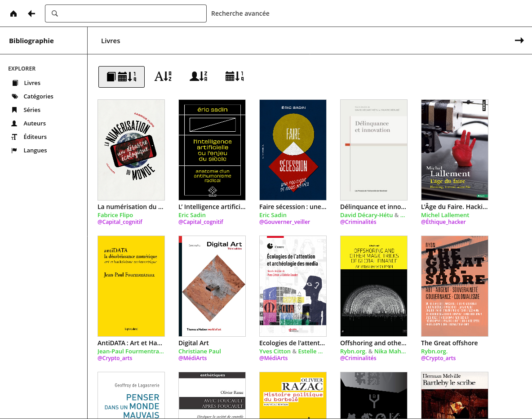Open Digital Art book cover
The width and height of the screenshot is (532, 419).
212,286
